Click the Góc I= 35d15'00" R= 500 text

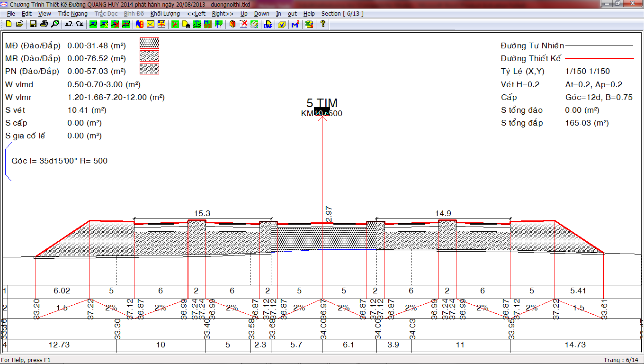pos(59,161)
